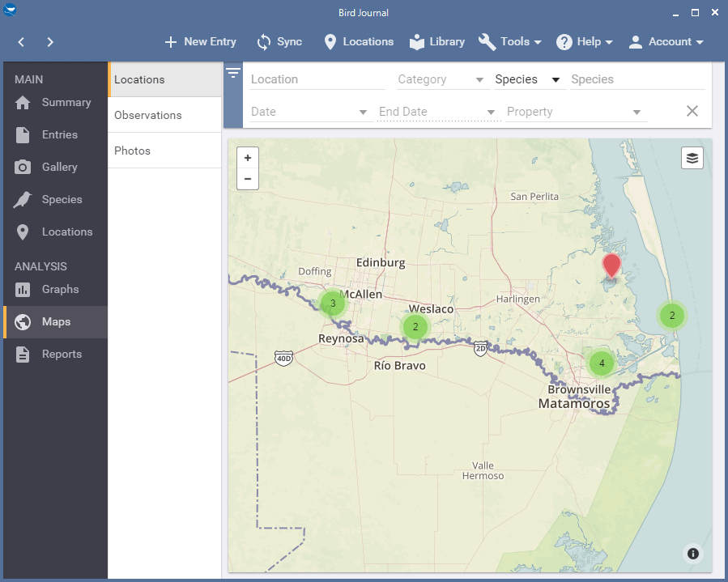
Task: Open Reports in the sidebar
Action: [55, 354]
